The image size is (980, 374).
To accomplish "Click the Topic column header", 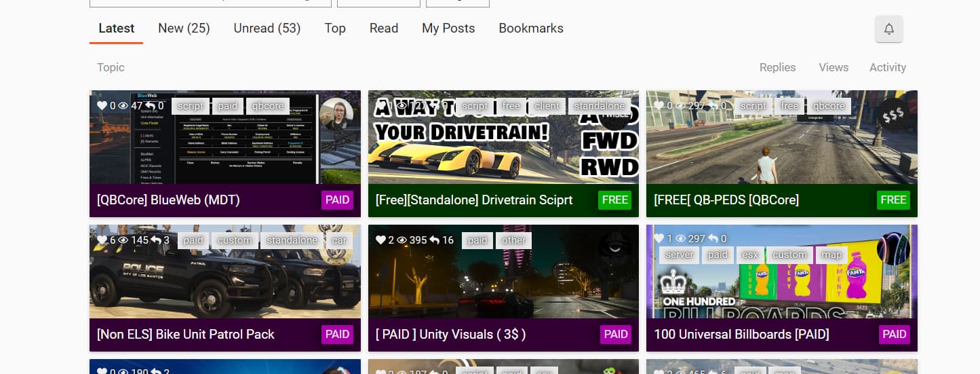I will pos(111,67).
